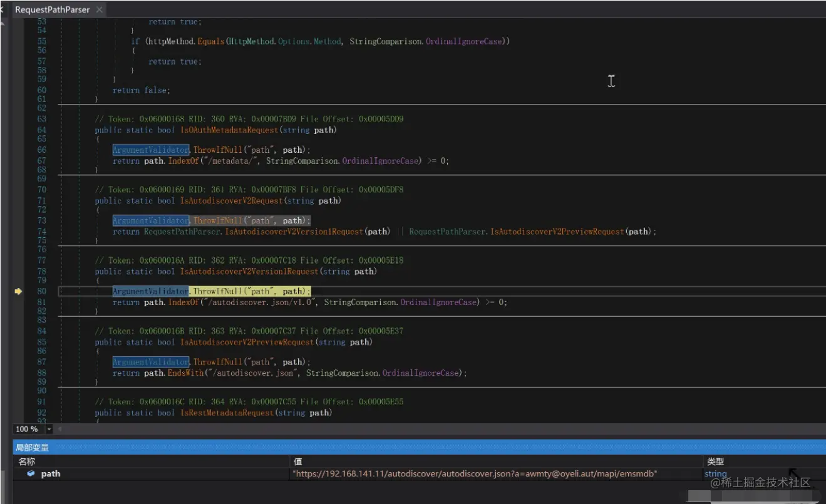This screenshot has height=504, width=826.
Task: Click the IsOAuthMetadataRequest method name
Action: point(229,130)
